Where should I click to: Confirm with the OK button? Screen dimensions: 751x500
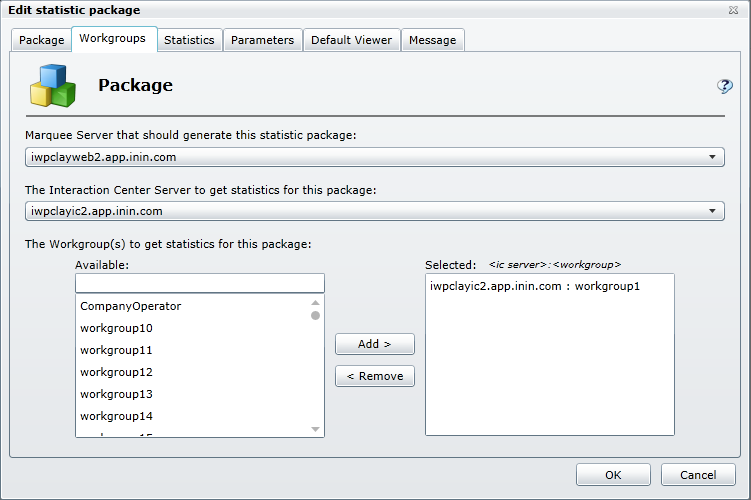(x=613, y=475)
